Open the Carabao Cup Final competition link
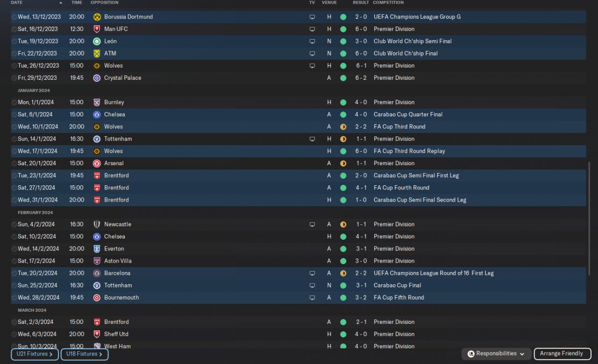This screenshot has height=364, width=598. click(x=397, y=285)
